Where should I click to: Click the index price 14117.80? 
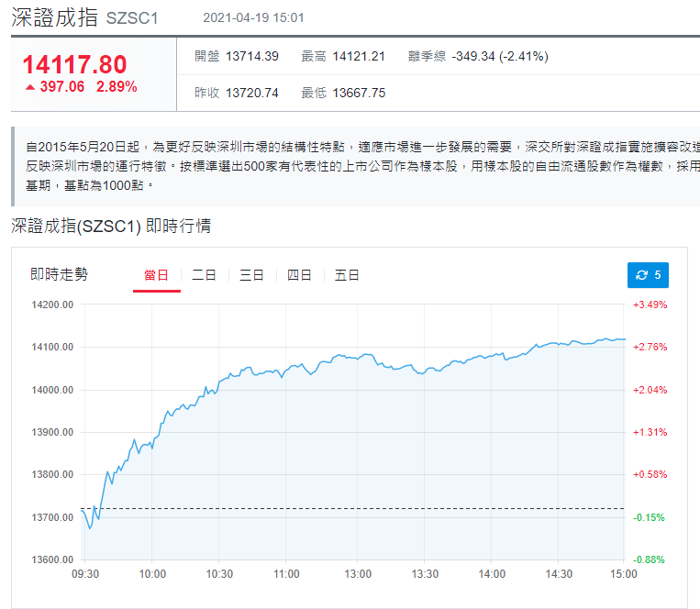[75, 64]
